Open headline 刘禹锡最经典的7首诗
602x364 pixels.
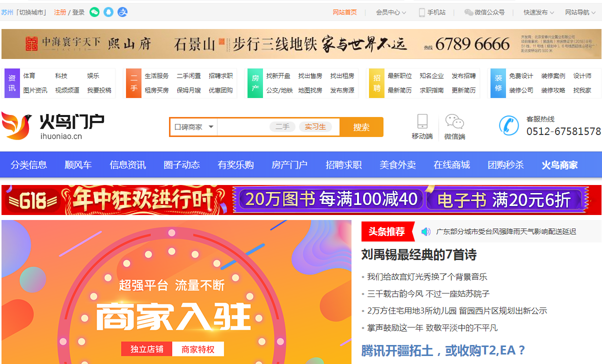[419, 255]
